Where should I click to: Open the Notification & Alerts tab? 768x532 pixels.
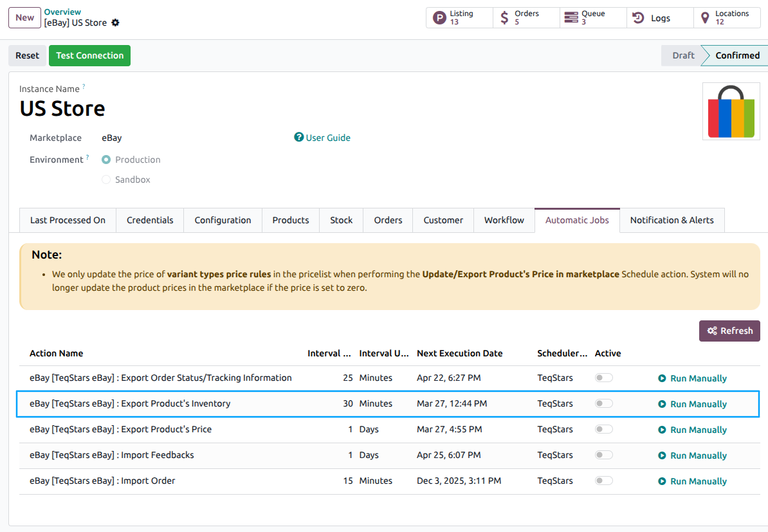[x=672, y=221]
